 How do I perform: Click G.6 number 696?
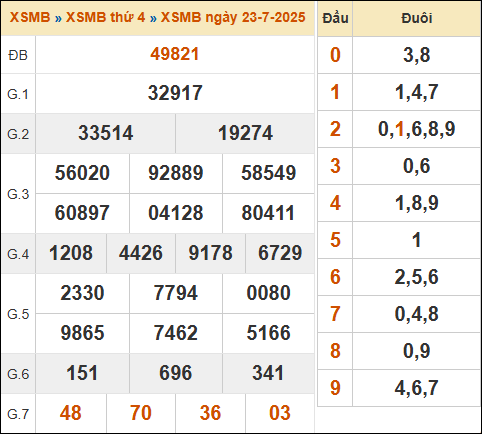(x=176, y=373)
